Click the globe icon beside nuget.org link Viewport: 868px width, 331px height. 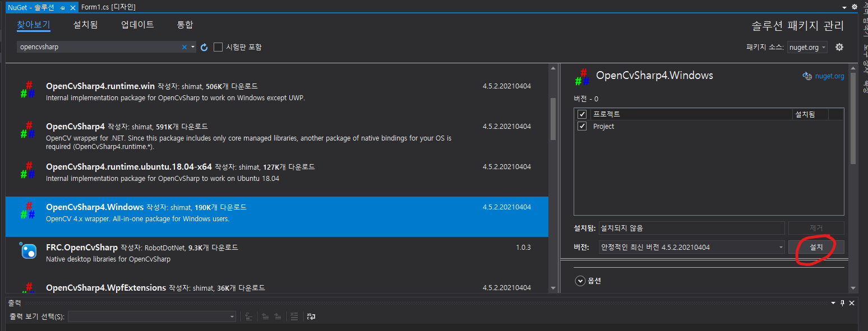click(807, 76)
